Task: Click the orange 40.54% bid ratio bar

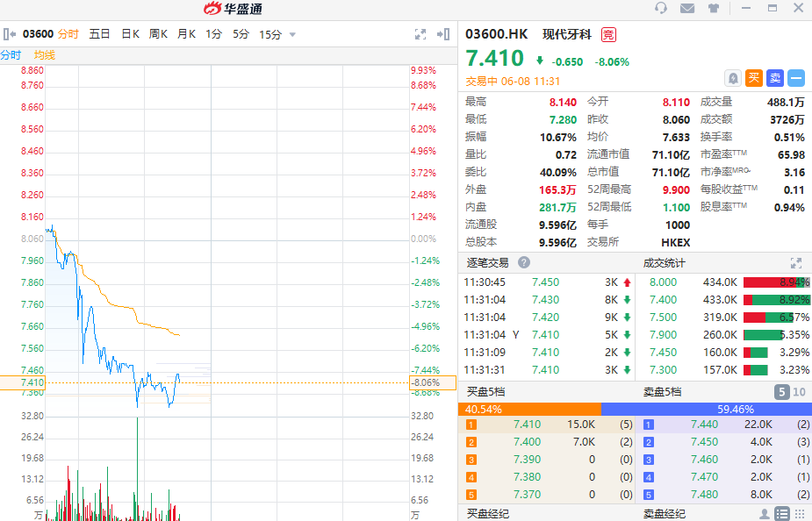Action: (529, 410)
